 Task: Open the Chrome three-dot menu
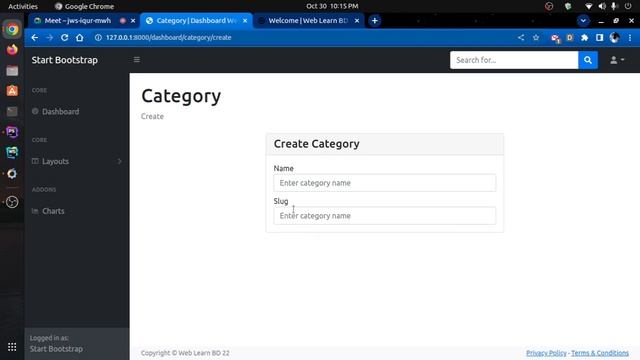(x=630, y=38)
